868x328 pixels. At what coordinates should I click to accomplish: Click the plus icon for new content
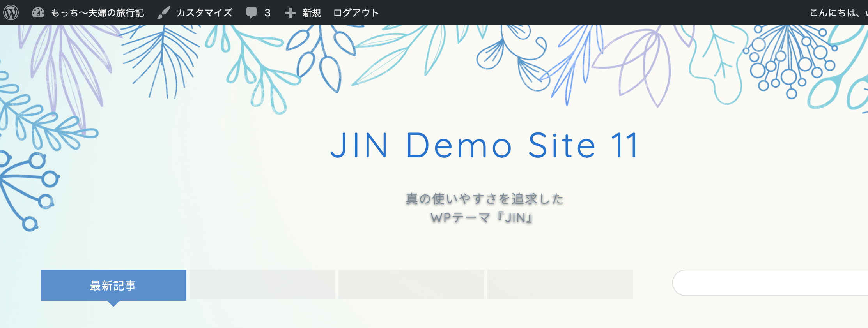(x=290, y=13)
